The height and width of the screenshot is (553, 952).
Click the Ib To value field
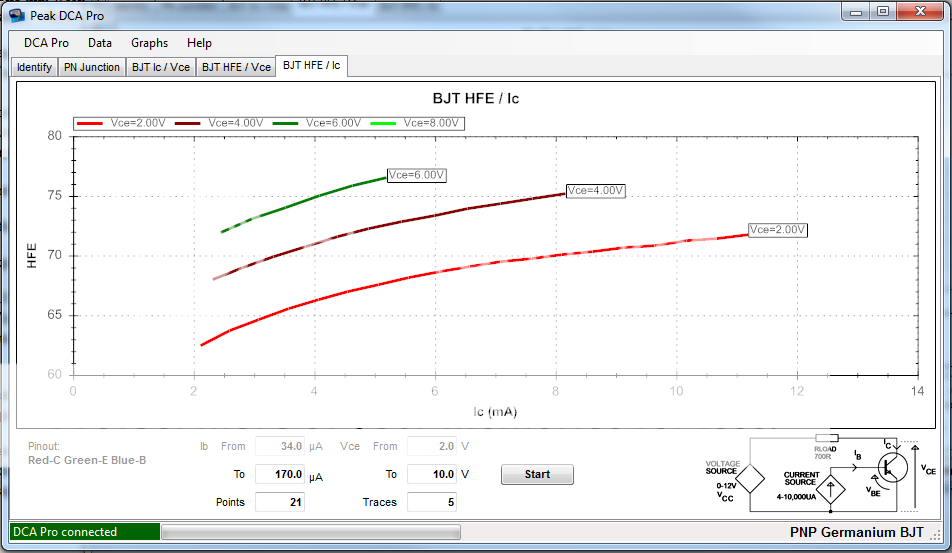(279, 474)
